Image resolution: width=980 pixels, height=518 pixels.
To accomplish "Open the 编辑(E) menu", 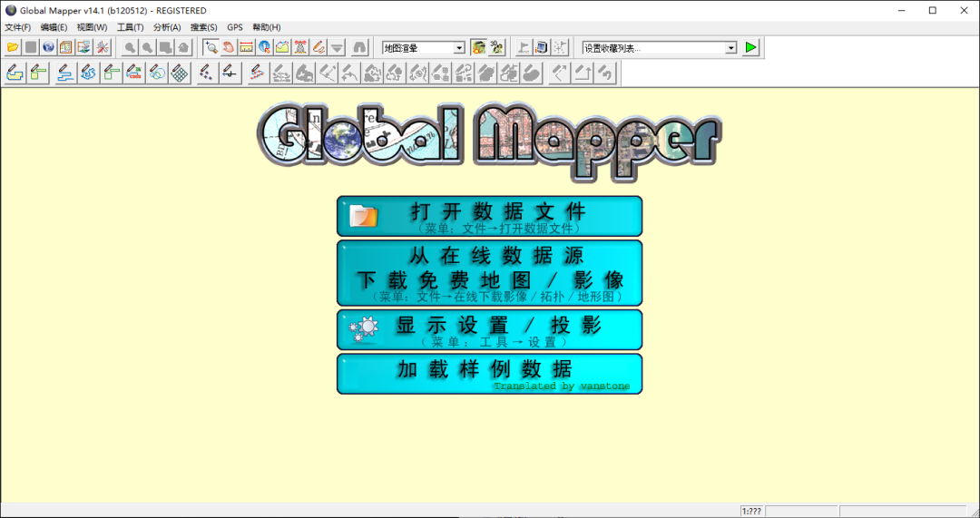I will (x=54, y=27).
